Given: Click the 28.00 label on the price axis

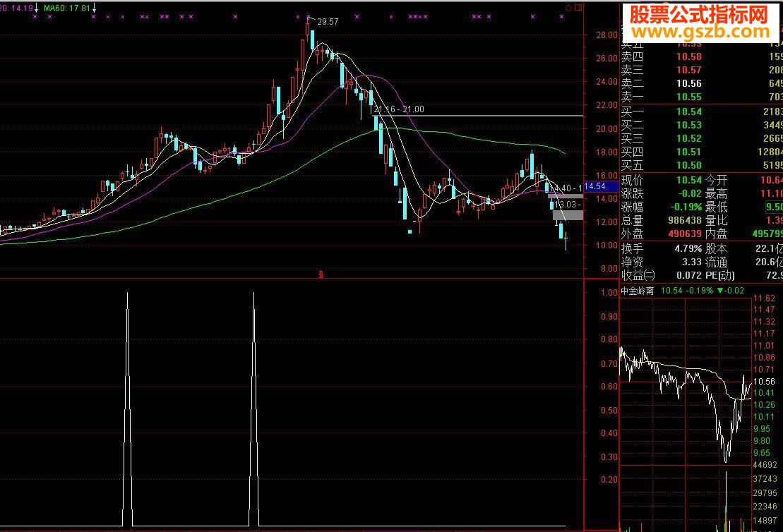Looking at the screenshot, I should click(606, 35).
